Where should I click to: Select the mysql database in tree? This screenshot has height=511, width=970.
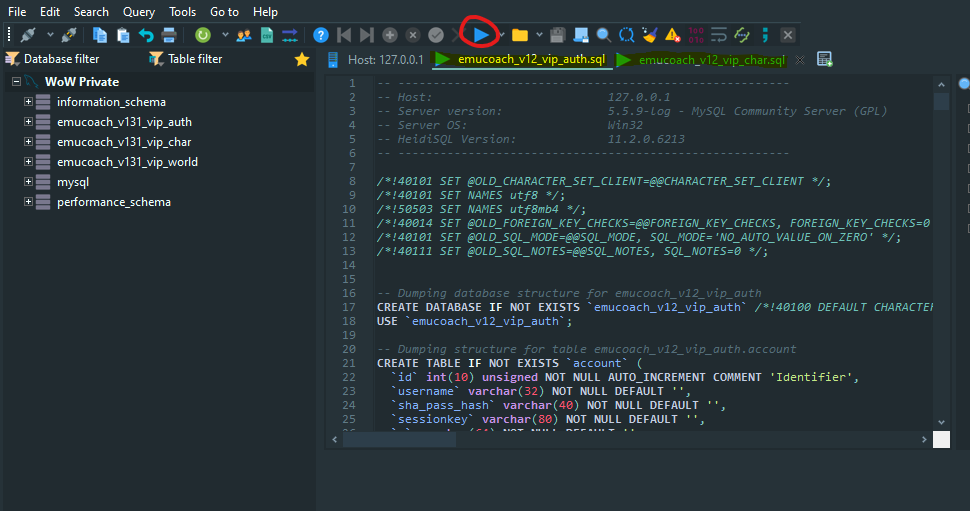point(72,182)
